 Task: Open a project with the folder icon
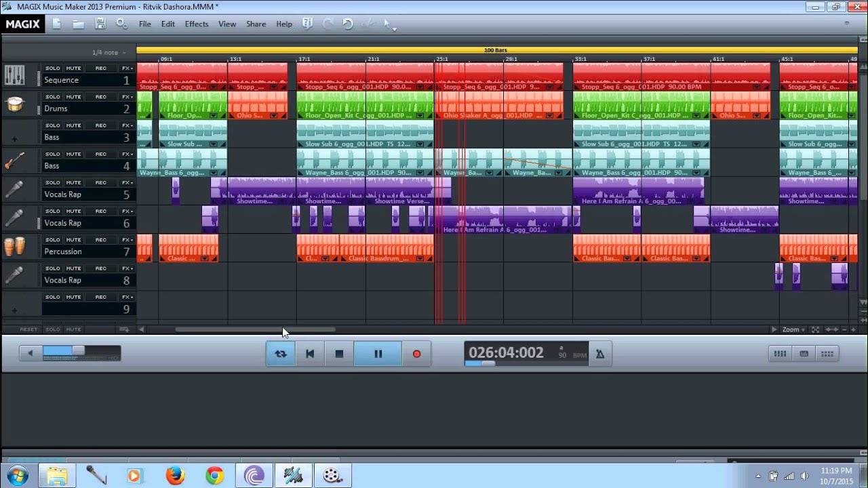79,24
